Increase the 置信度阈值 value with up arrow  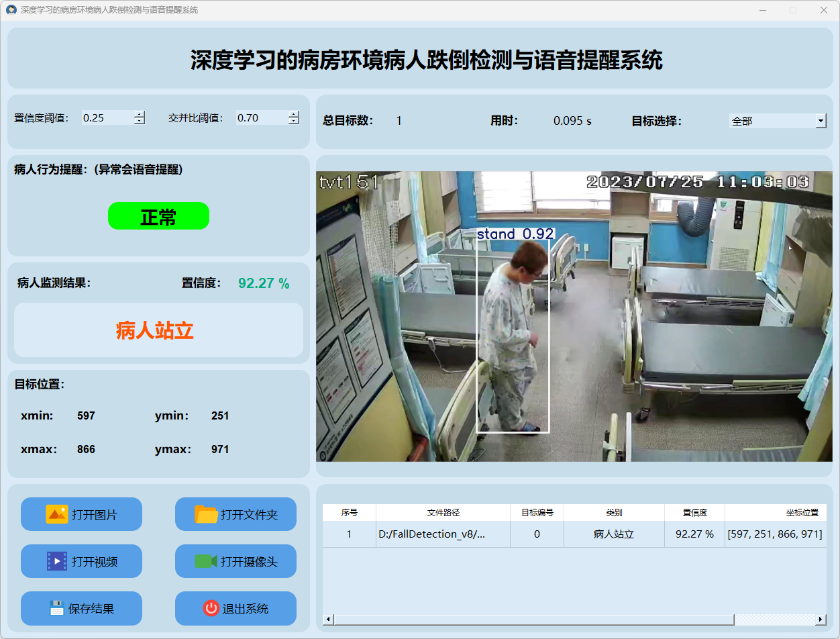(139, 114)
